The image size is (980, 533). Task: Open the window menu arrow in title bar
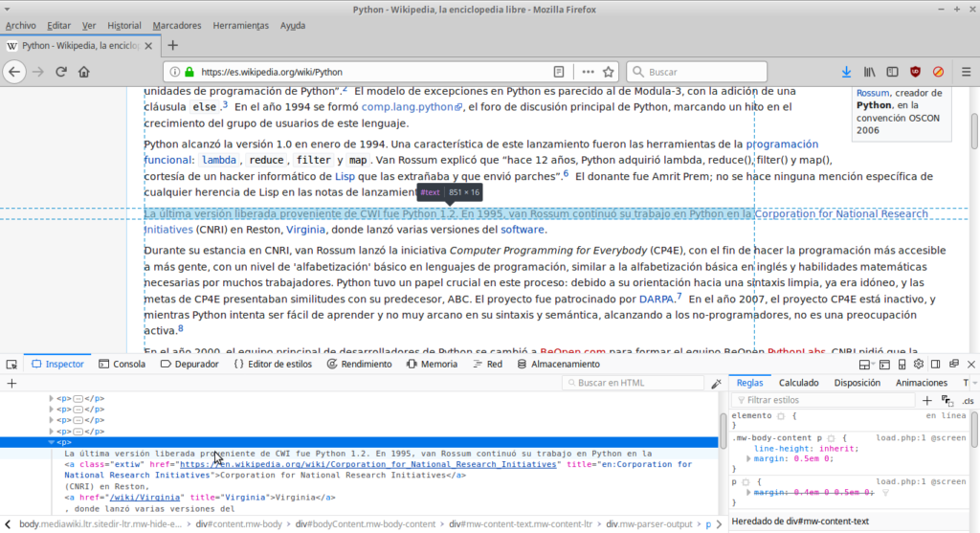pyautogui.click(x=7, y=10)
